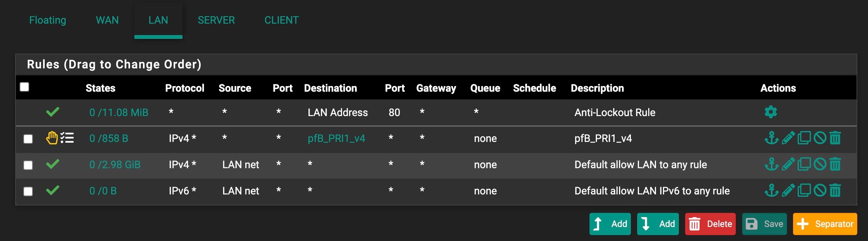This screenshot has width=868, height=241.
Task: Click the red Delete button
Action: pyautogui.click(x=710, y=224)
